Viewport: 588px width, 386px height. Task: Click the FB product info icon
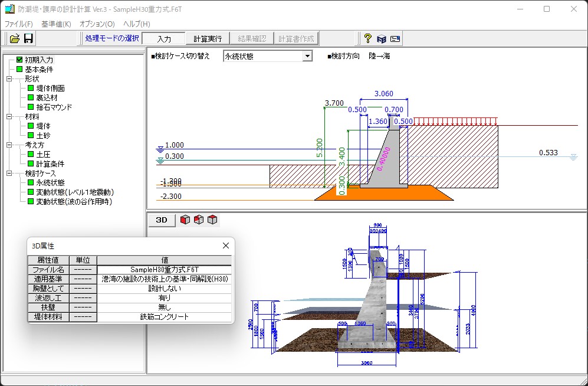382,38
